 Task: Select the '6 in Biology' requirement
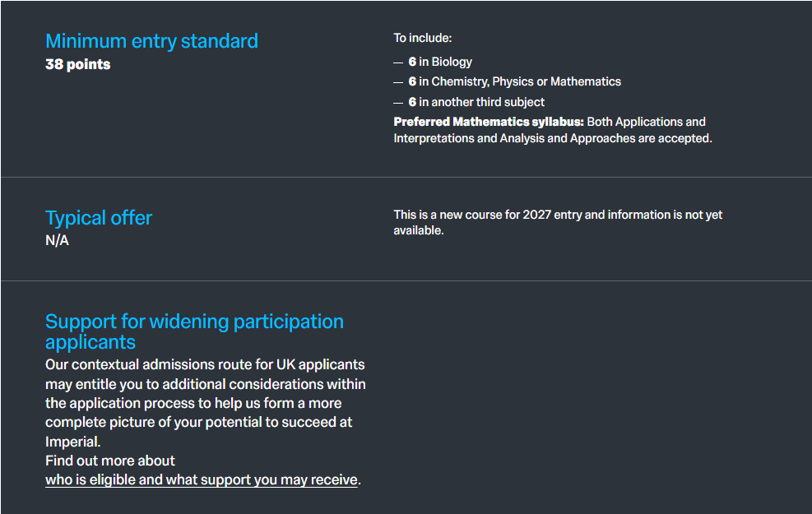pyautogui.click(x=440, y=62)
